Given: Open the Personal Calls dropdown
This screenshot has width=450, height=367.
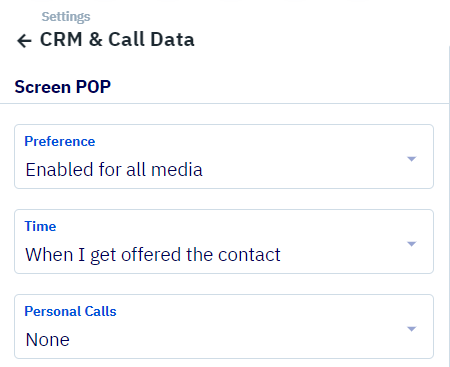Looking at the screenshot, I should point(224,327).
